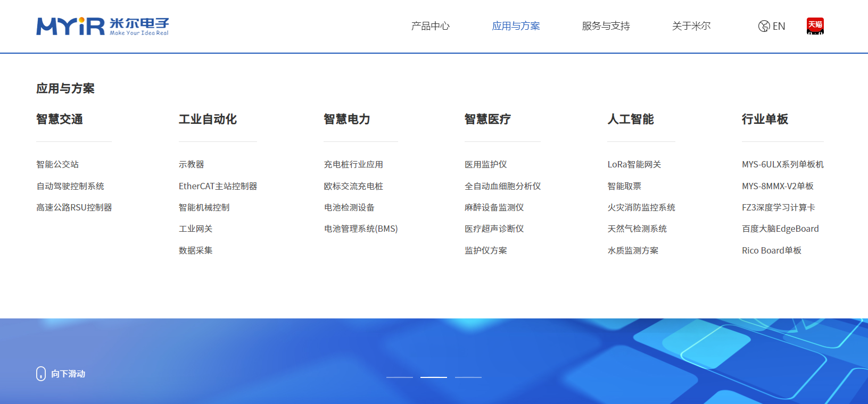
Task: Open the 应用与方案 menu
Action: 516,26
